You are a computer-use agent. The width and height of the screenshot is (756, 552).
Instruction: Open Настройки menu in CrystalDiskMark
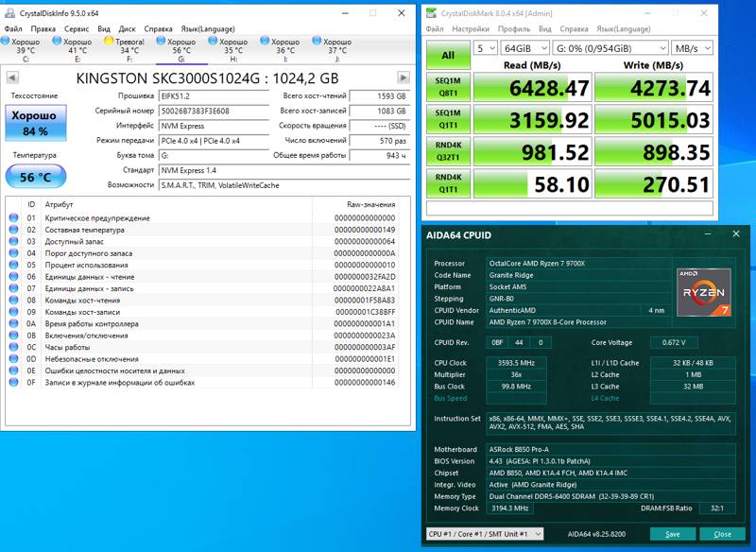(x=470, y=29)
